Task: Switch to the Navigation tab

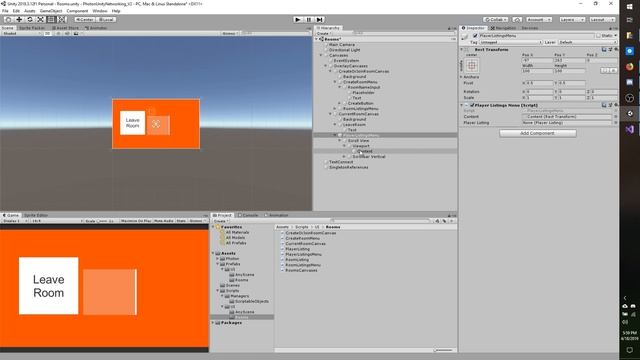Action: pyautogui.click(x=504, y=28)
